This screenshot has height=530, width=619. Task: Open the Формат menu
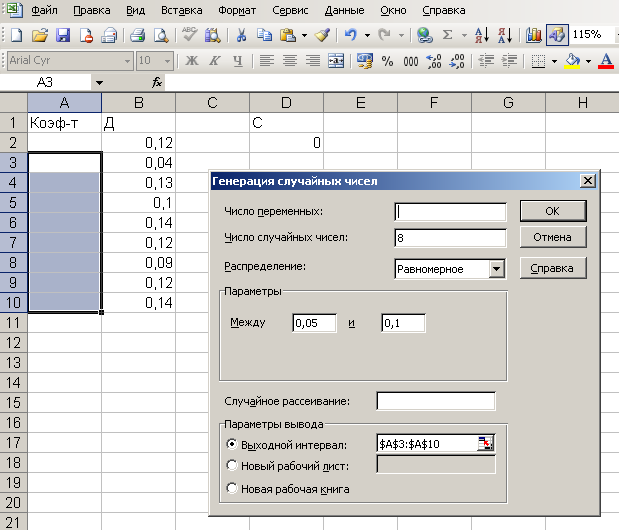pyautogui.click(x=237, y=10)
